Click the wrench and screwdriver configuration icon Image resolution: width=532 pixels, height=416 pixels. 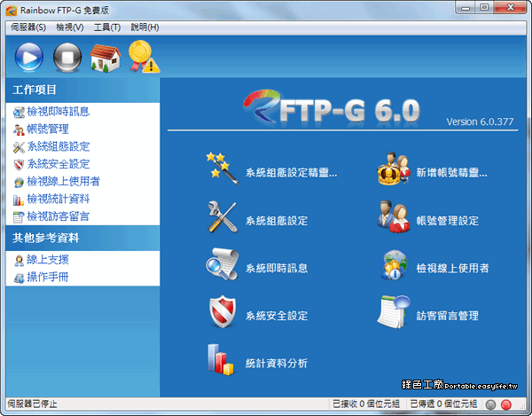(x=222, y=216)
